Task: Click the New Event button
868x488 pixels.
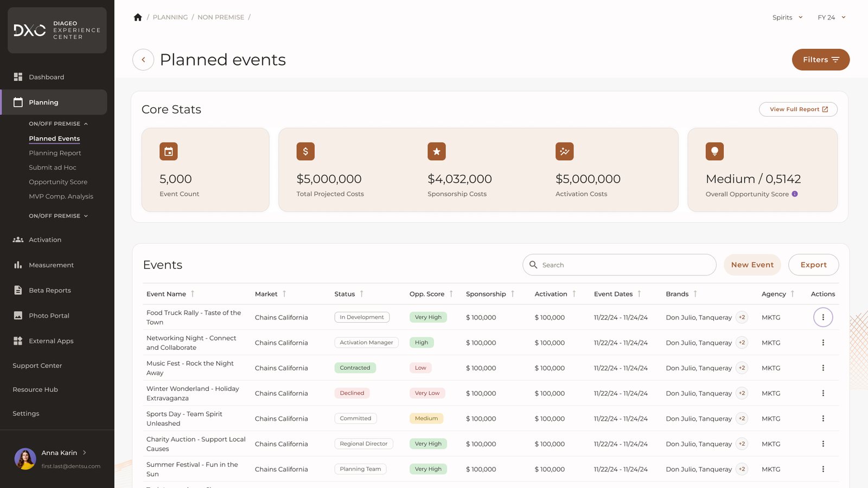Action: [752, 265]
